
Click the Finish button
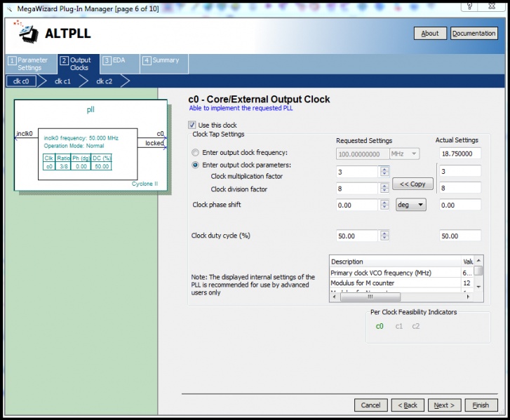tap(481, 405)
